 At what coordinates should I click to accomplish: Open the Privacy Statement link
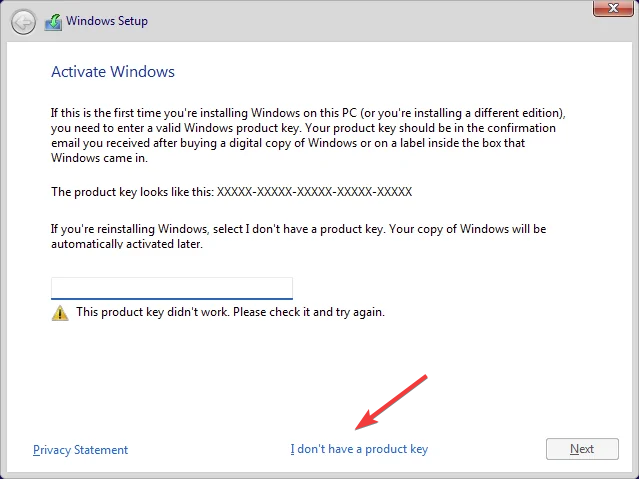click(80, 449)
